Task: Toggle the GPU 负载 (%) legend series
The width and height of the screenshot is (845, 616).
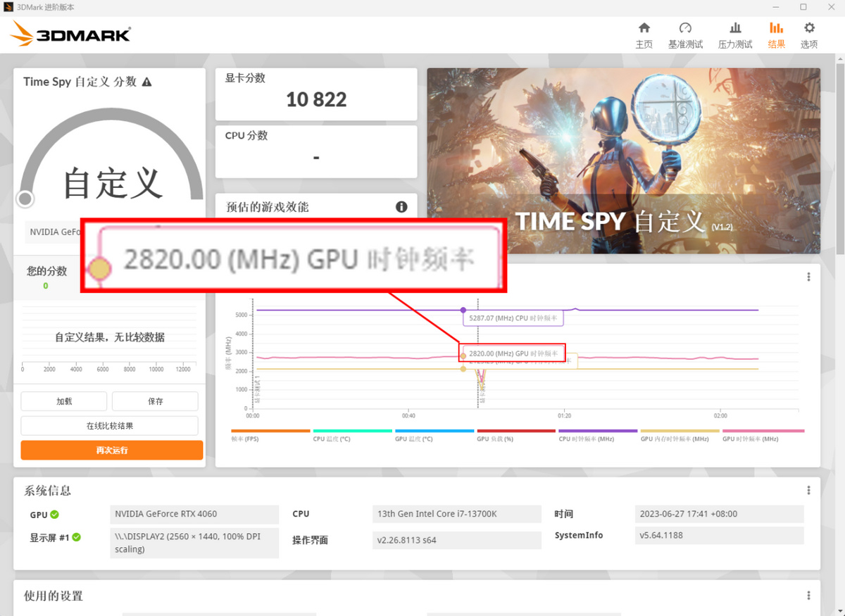Action: (516, 436)
